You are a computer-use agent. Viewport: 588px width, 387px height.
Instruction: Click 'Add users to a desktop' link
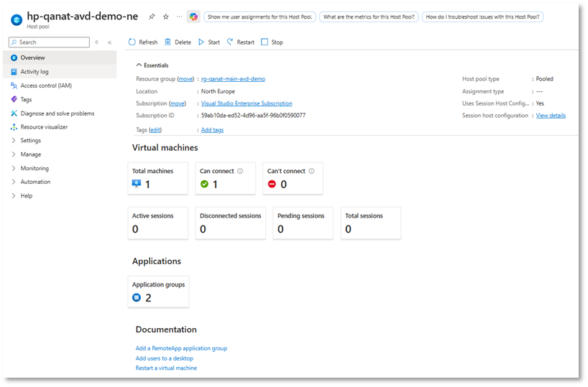click(164, 358)
